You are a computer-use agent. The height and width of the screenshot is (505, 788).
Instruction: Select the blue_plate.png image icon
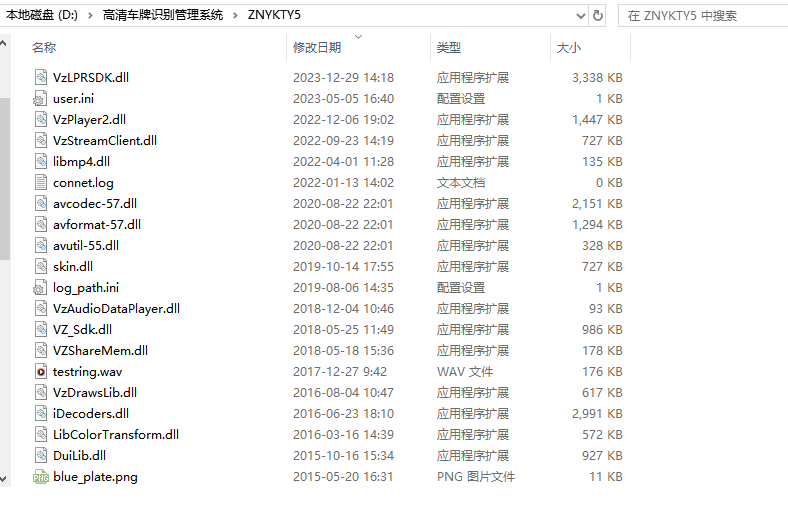41,476
